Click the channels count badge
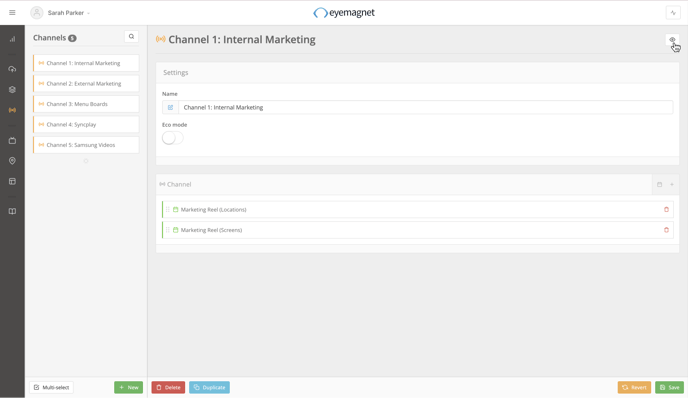688x398 pixels. coord(72,38)
